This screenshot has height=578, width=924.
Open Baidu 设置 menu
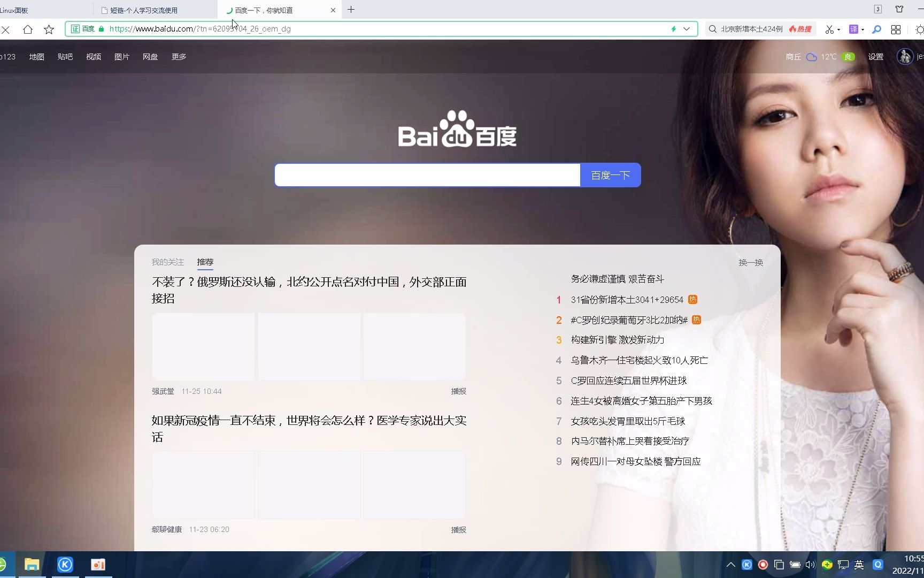(x=876, y=57)
